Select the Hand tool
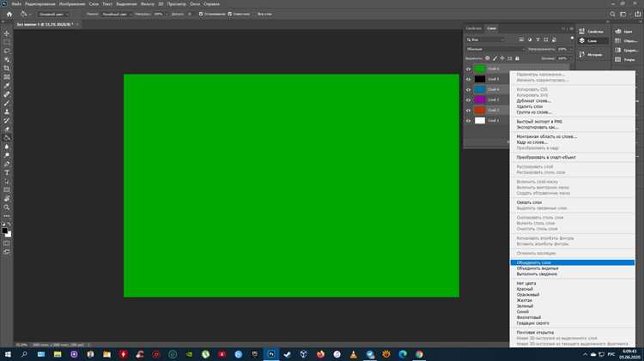 coord(7,199)
